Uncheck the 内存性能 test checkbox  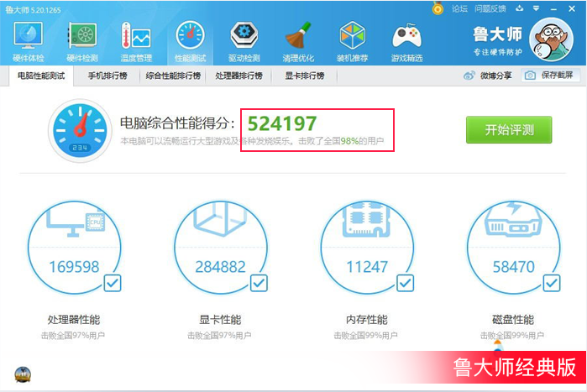click(405, 283)
